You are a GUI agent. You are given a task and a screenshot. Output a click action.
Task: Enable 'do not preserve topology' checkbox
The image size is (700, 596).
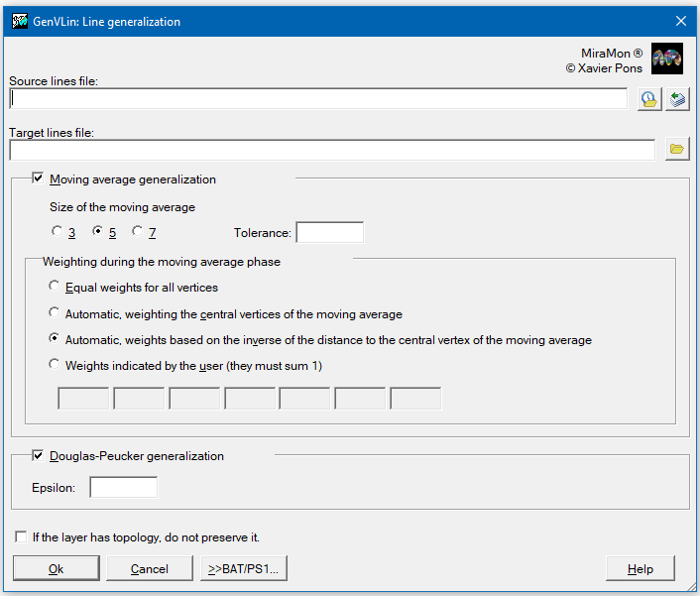[x=21, y=536]
